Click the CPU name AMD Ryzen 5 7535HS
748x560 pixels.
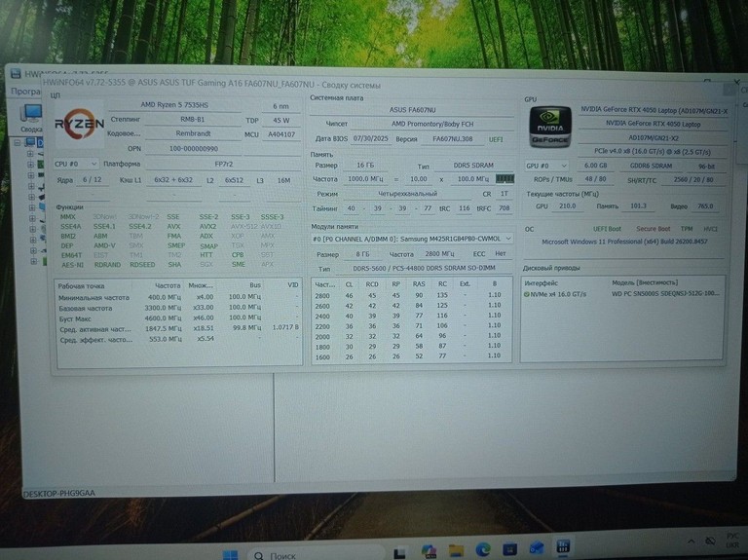coord(174,105)
